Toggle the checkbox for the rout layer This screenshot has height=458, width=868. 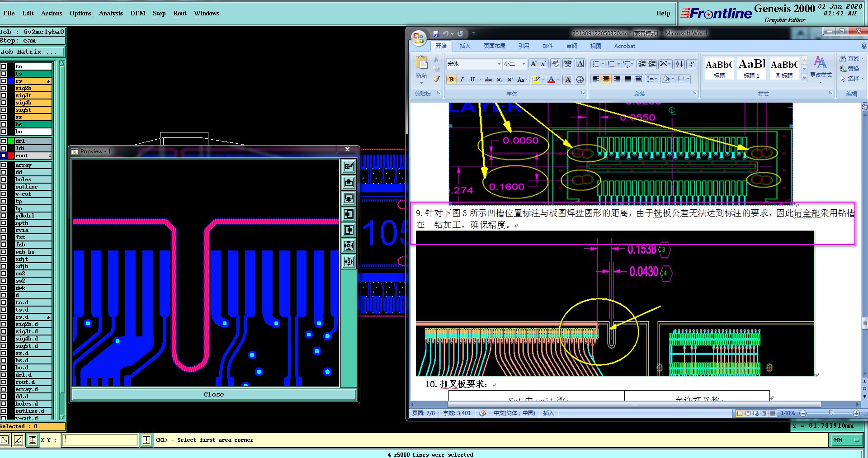4,156
